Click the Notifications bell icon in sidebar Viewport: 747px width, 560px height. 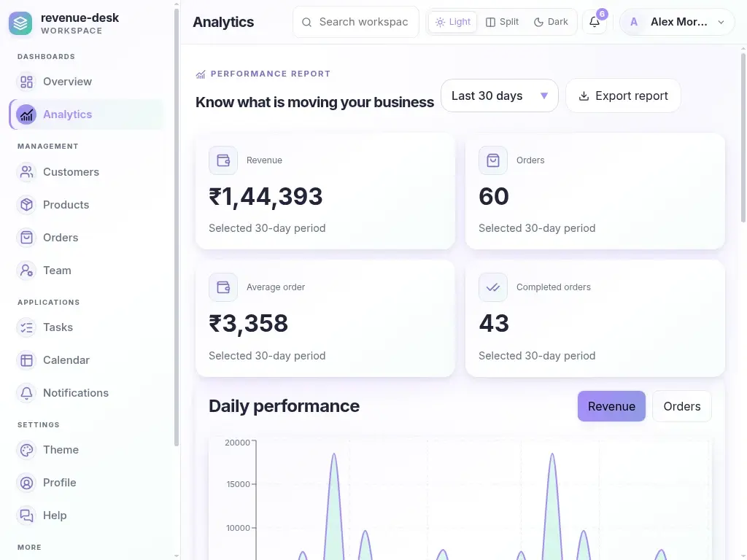tap(27, 393)
